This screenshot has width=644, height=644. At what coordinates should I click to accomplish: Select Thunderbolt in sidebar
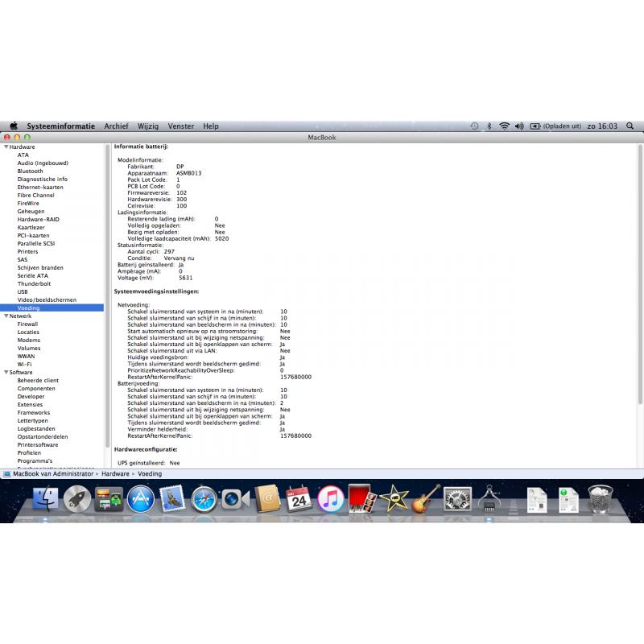tap(34, 283)
